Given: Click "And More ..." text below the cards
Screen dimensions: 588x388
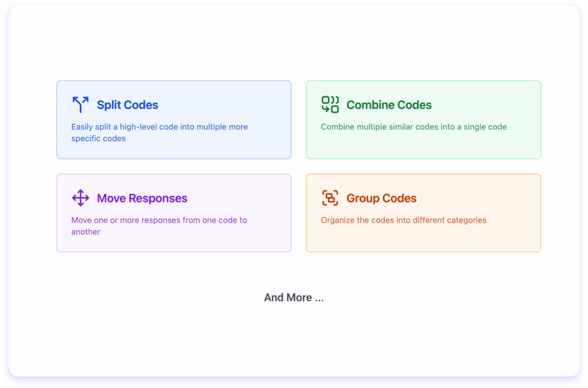Looking at the screenshot, I should 294,297.
